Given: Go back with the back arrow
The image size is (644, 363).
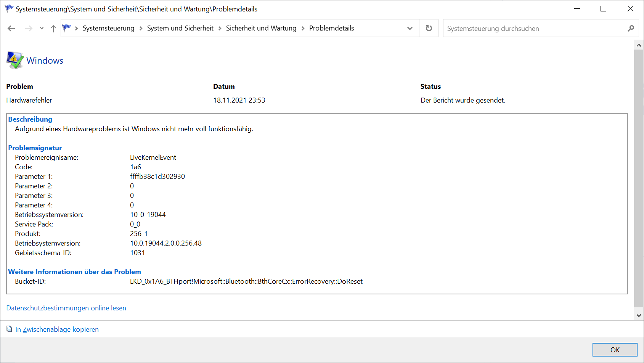Looking at the screenshot, I should [11, 28].
